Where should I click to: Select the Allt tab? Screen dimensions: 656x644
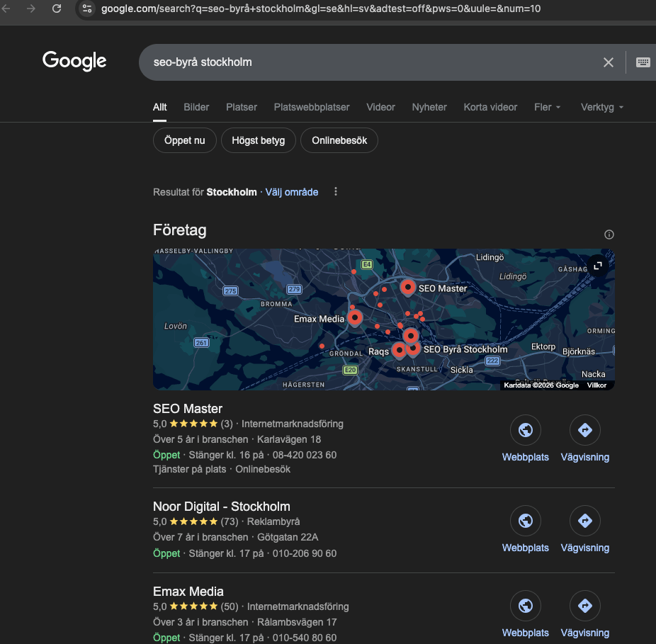[159, 107]
